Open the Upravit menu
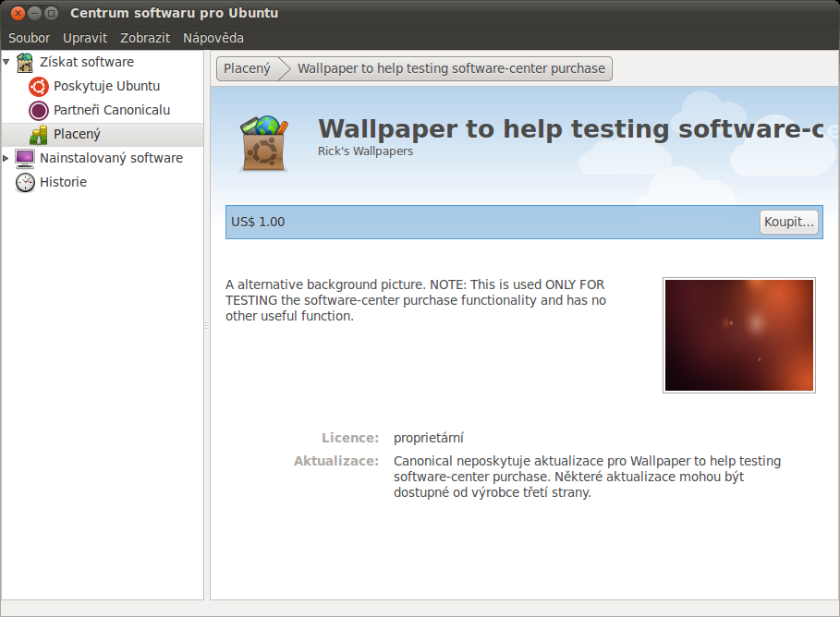 coord(85,38)
